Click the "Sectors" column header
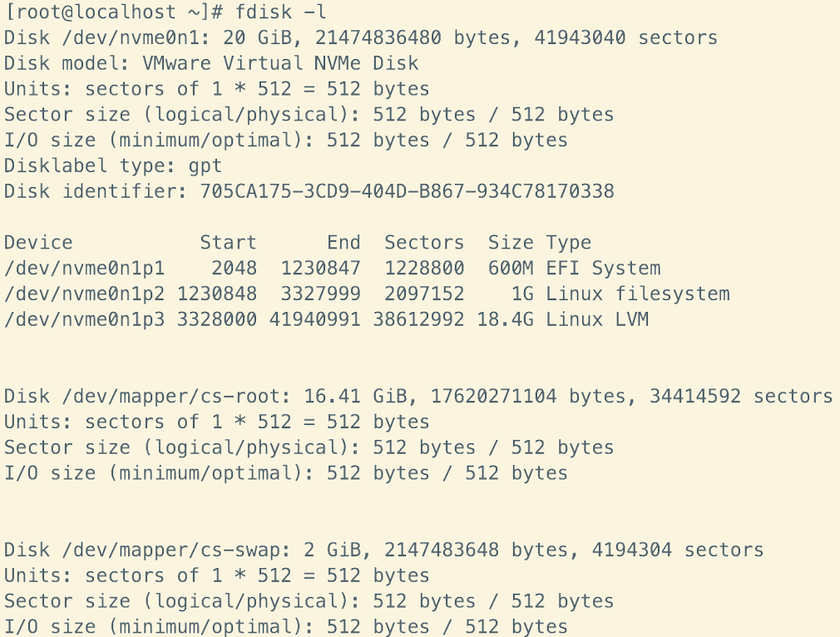 (424, 243)
